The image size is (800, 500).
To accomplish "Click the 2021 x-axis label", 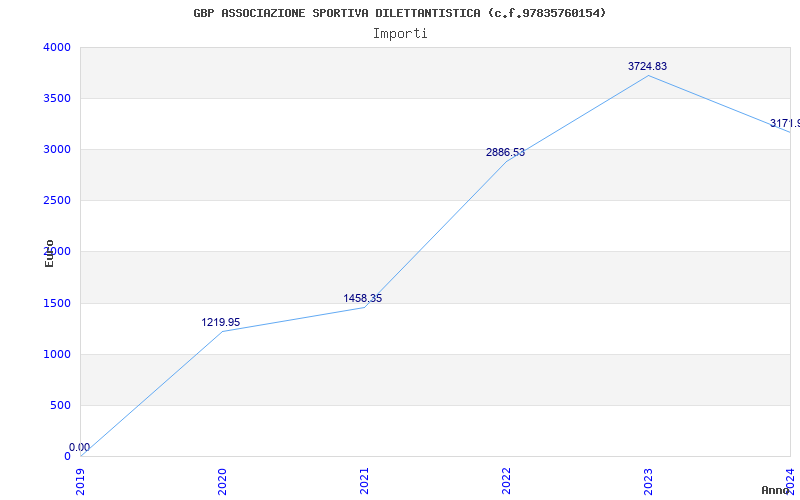I will pyautogui.click(x=364, y=482).
